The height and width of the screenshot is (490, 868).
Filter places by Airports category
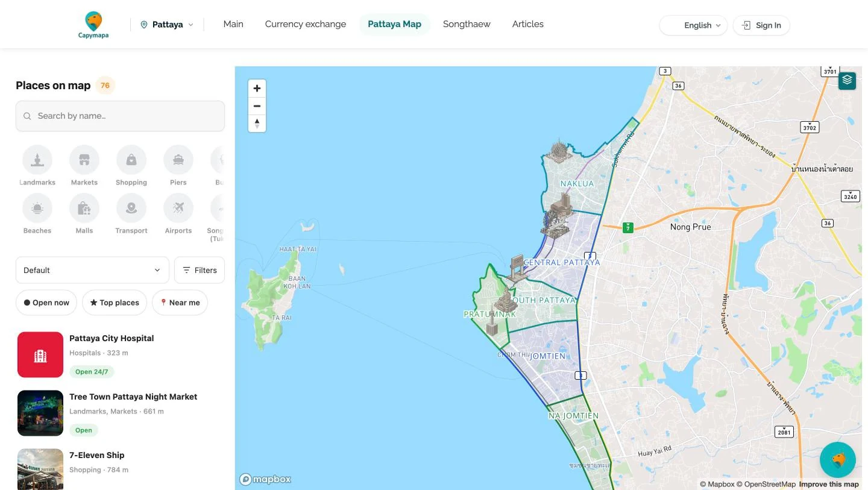click(x=178, y=214)
